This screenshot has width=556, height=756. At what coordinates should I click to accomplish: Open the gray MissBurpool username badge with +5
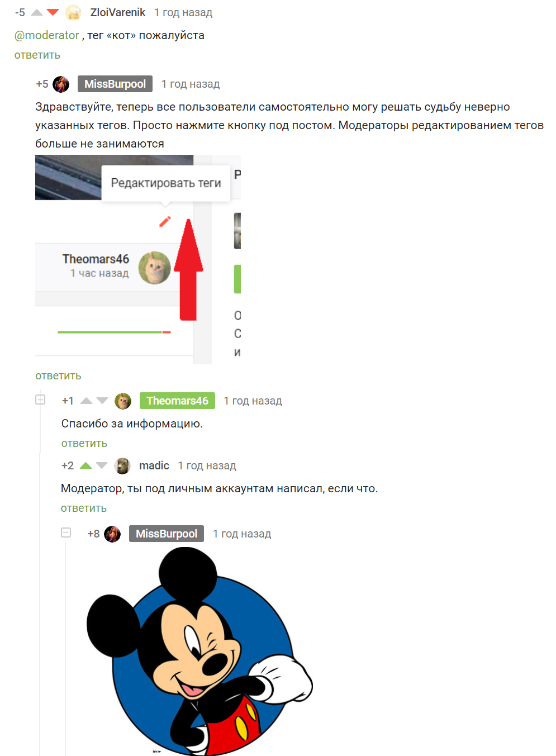(x=115, y=84)
